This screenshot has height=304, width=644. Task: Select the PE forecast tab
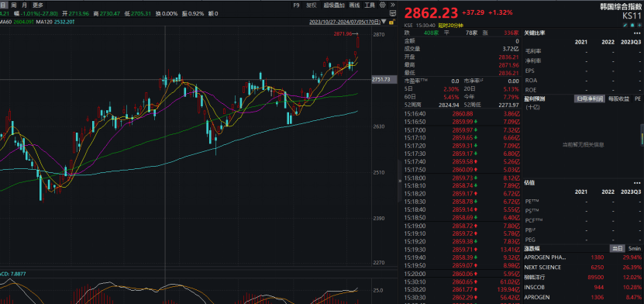coord(638,98)
